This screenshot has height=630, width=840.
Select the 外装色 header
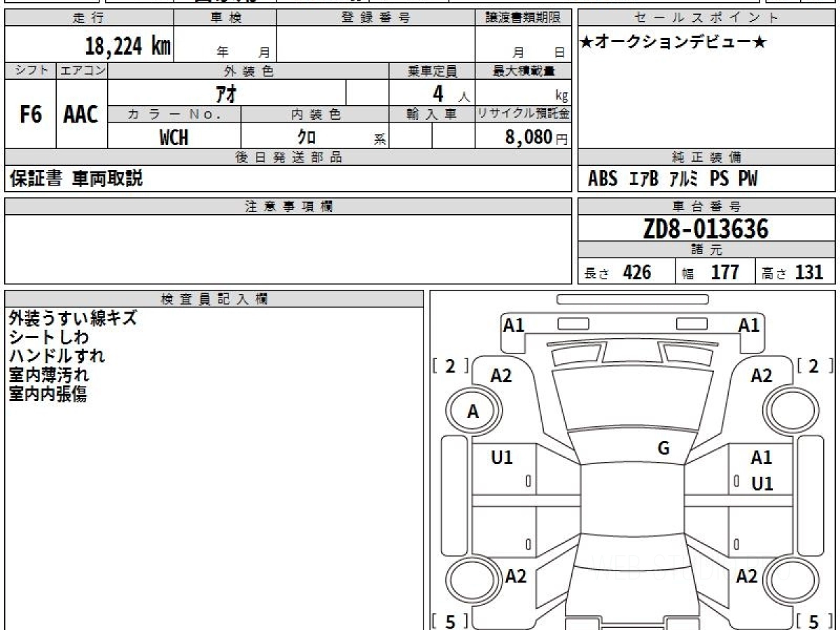[x=248, y=71]
